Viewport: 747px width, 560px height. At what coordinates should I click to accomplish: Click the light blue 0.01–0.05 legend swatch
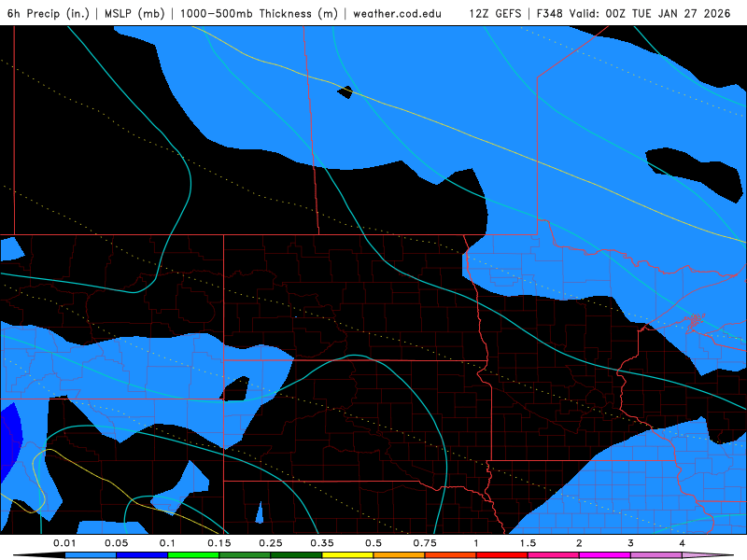(x=91, y=555)
